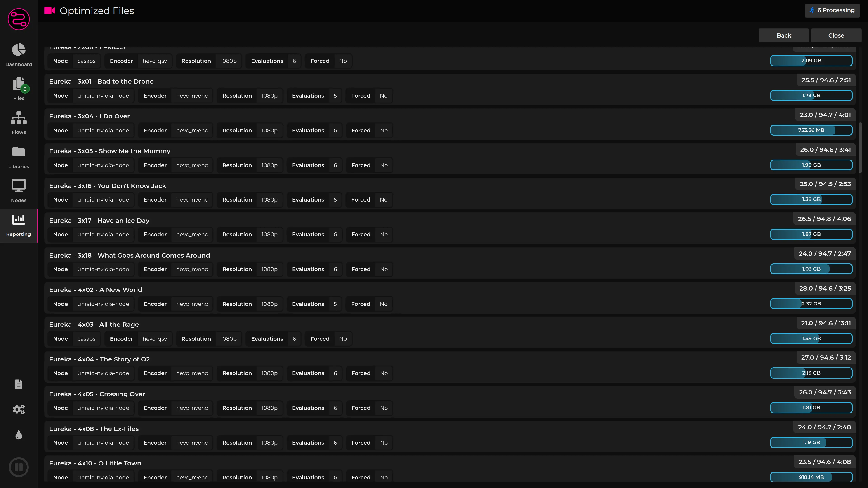The height and width of the screenshot is (488, 868).
Task: Click the water droplet icon in sidebar
Action: 19,435
